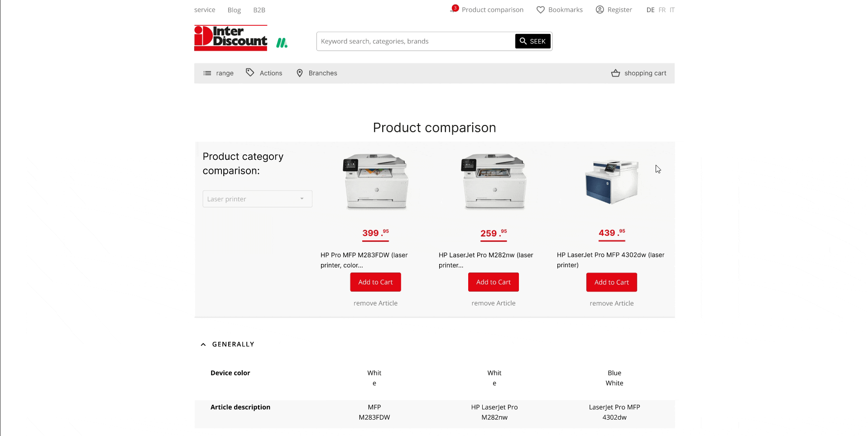Open the range list menu icon
The width and height of the screenshot is (868, 436).
207,73
